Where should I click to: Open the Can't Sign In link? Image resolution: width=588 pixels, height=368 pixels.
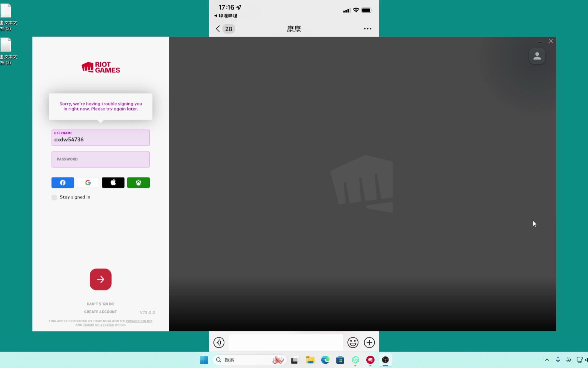[x=101, y=304]
